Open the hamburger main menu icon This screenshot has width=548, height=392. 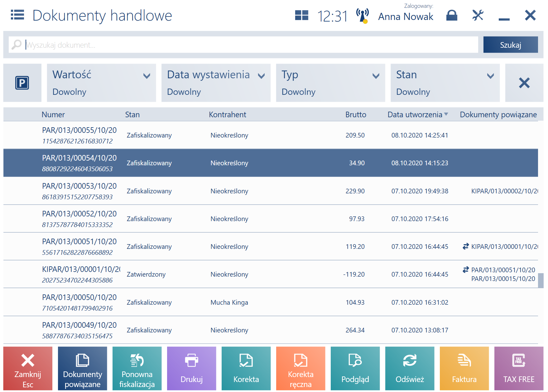coord(17,15)
